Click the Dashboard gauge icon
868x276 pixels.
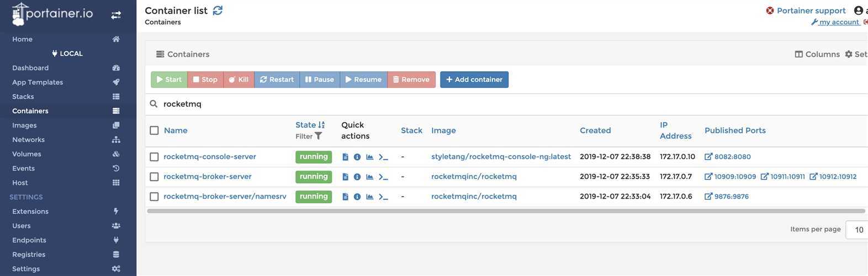pyautogui.click(x=116, y=68)
